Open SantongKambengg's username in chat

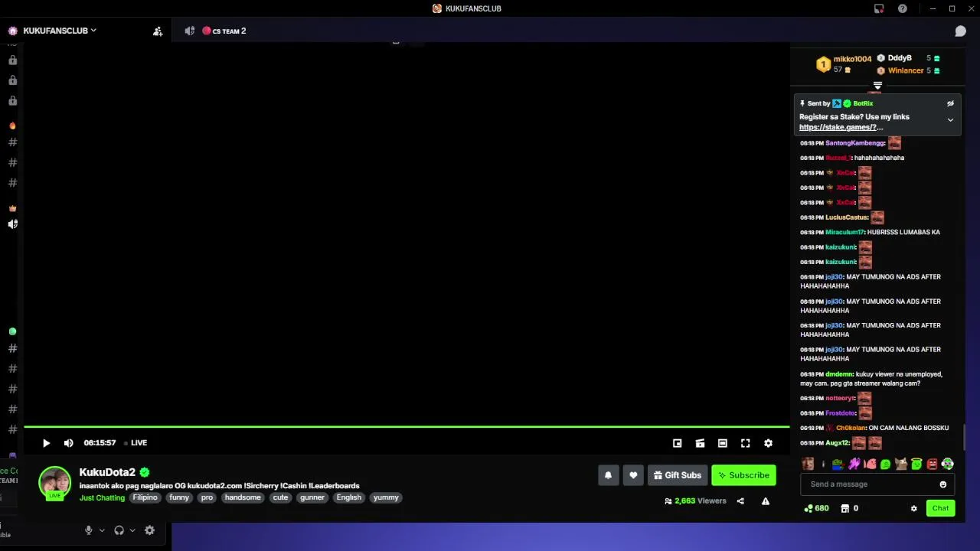pyautogui.click(x=854, y=143)
